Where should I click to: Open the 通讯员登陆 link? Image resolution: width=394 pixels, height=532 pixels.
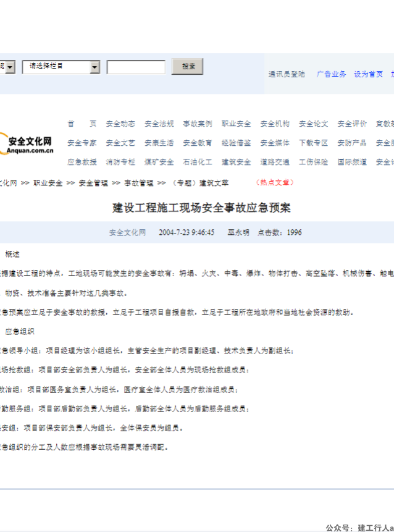287,74
